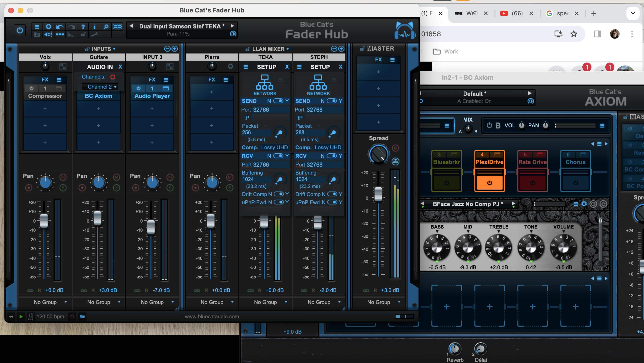Viewport: 644px width, 363px height.
Task: Open the BFace Jazz No Comp PJ preset
Action: point(468,204)
